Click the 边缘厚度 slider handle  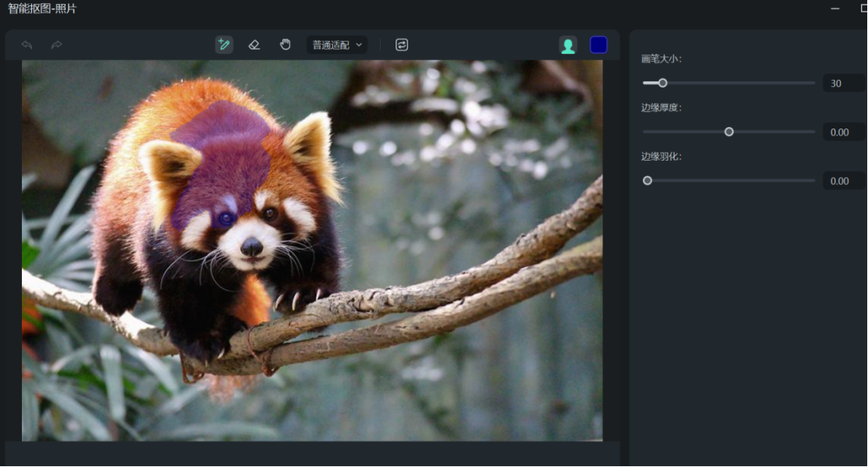click(729, 132)
